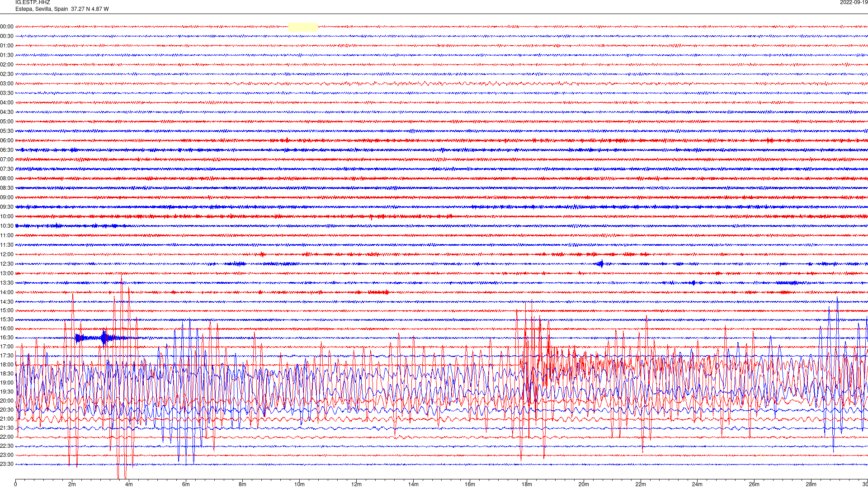
Task: Select the 03:30 time row label
Action: tap(7, 93)
